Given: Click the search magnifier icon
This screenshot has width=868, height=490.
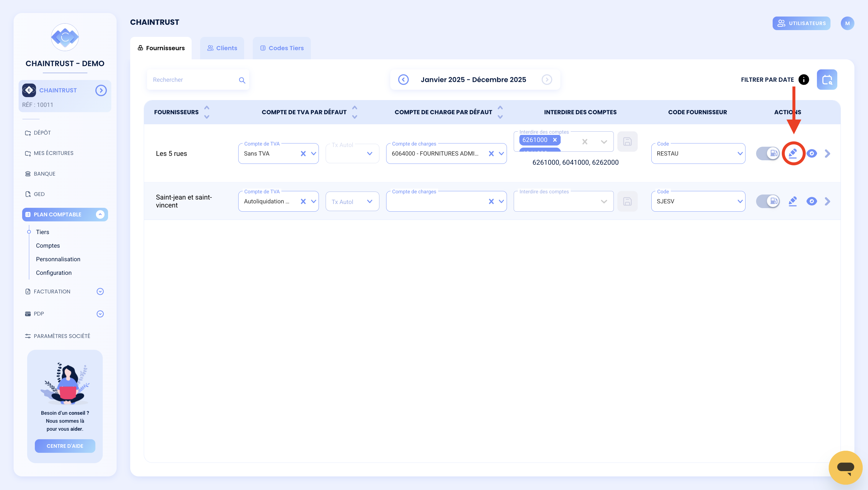Looking at the screenshot, I should [242, 80].
